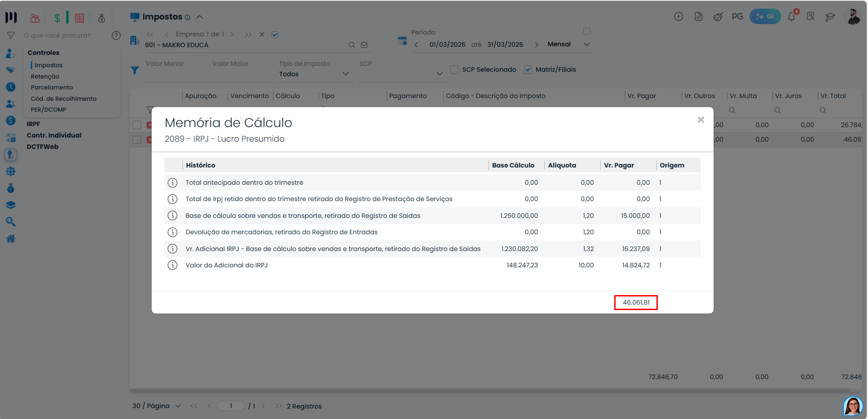The width and height of the screenshot is (868, 419).
Task: Open the graduation cap training icon
Action: coord(830,17)
